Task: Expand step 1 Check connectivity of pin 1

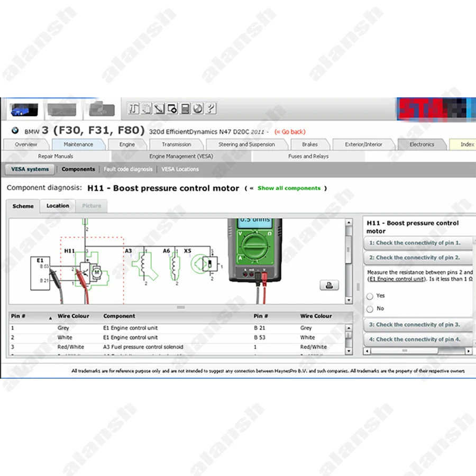Action: (x=418, y=243)
